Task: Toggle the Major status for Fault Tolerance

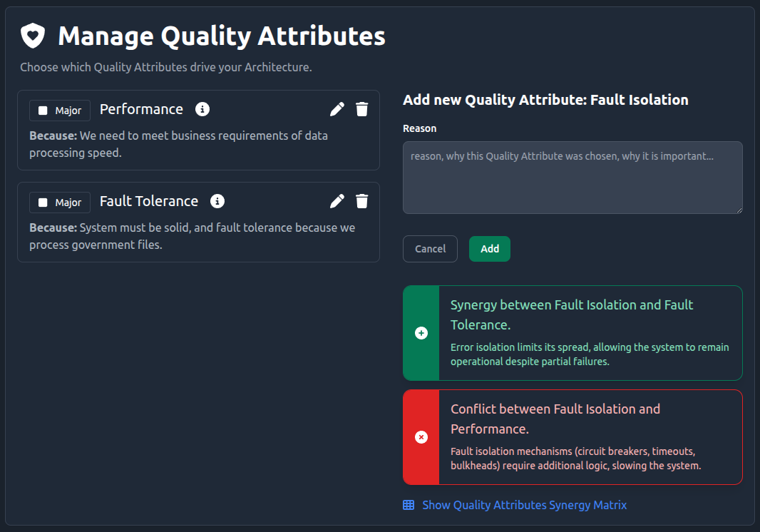Action: pyautogui.click(x=59, y=202)
